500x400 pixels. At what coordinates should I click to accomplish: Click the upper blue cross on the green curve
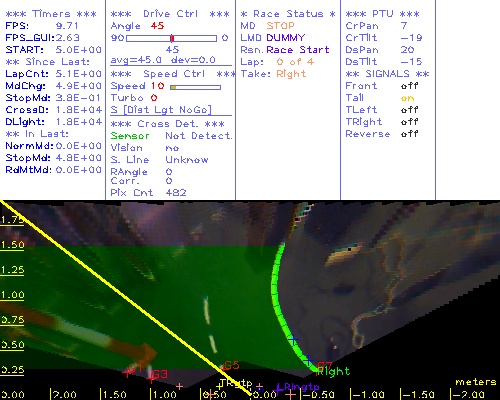click(293, 340)
